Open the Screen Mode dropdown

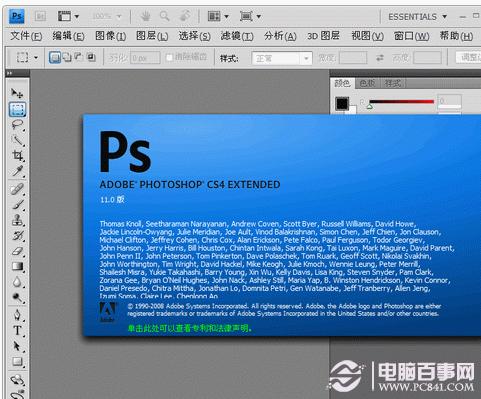coord(250,16)
